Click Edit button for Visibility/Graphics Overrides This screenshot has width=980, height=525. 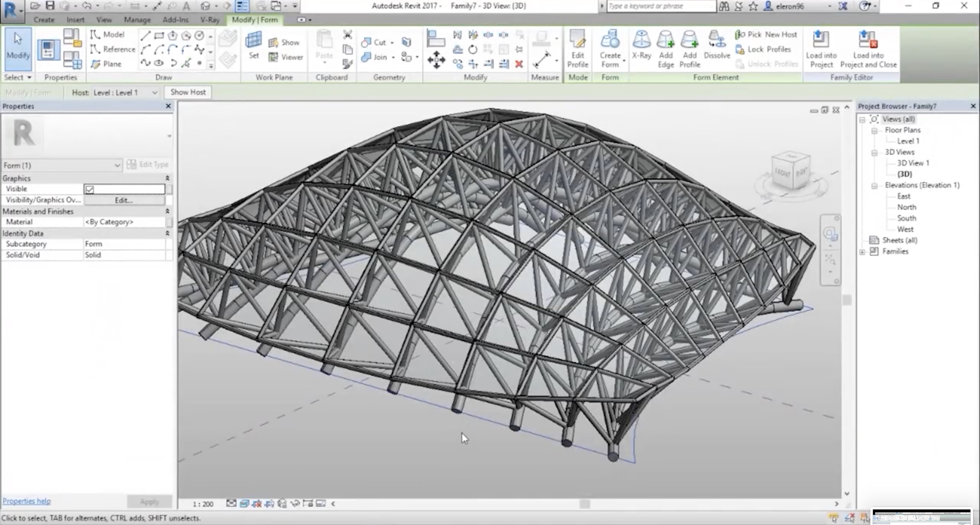tap(124, 200)
